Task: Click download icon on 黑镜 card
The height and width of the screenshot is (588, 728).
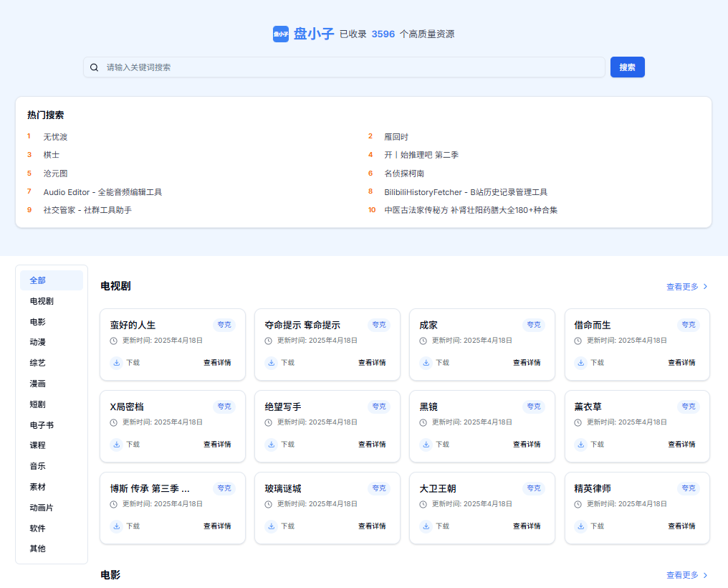Action: click(426, 445)
